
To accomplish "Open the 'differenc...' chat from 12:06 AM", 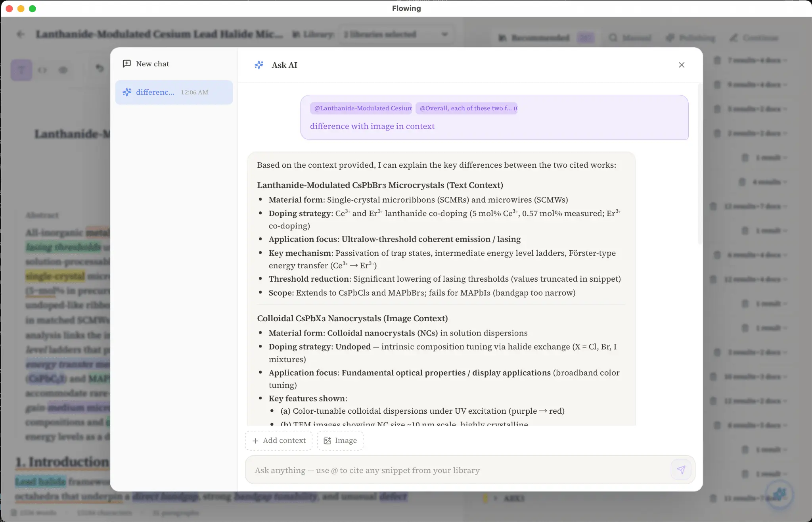I will [x=174, y=92].
